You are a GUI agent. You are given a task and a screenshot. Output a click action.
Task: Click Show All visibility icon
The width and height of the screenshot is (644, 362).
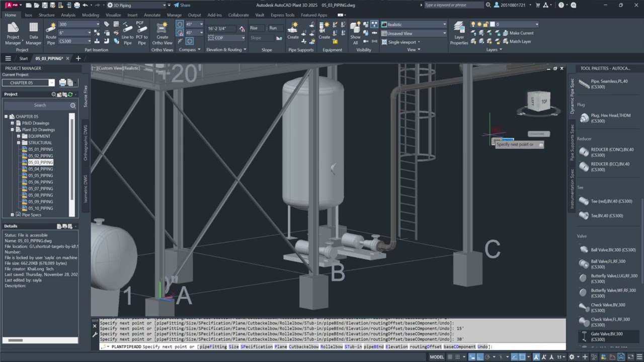click(355, 33)
